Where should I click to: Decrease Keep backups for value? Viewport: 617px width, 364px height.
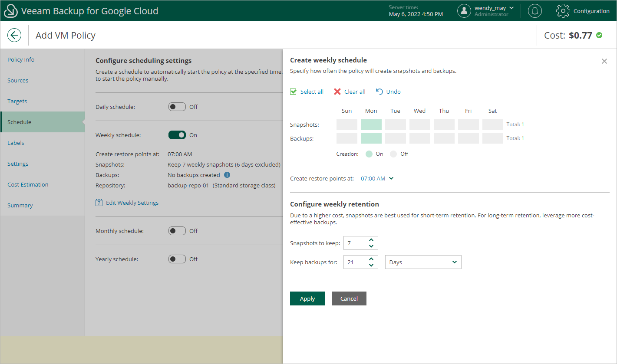tap(371, 265)
